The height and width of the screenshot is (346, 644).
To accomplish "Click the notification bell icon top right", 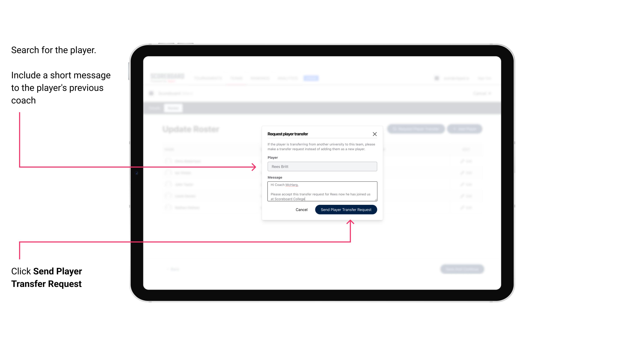I will pyautogui.click(x=436, y=78).
